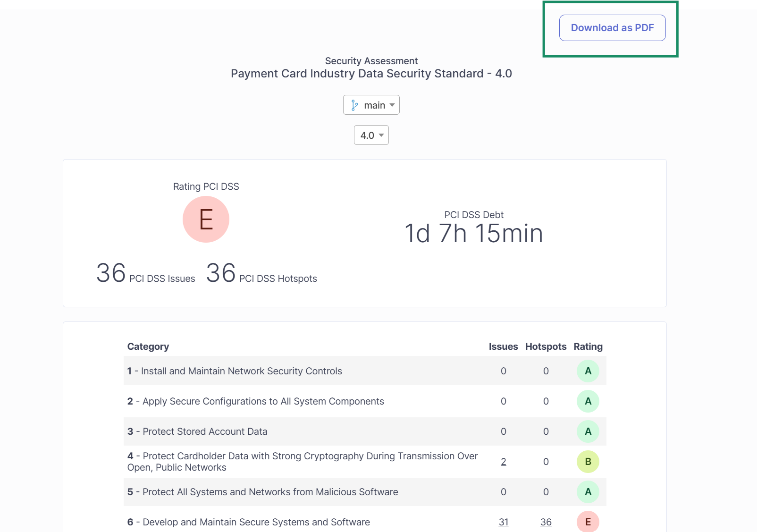Click the Security Assessment heading
The height and width of the screenshot is (532, 757).
pos(371,61)
